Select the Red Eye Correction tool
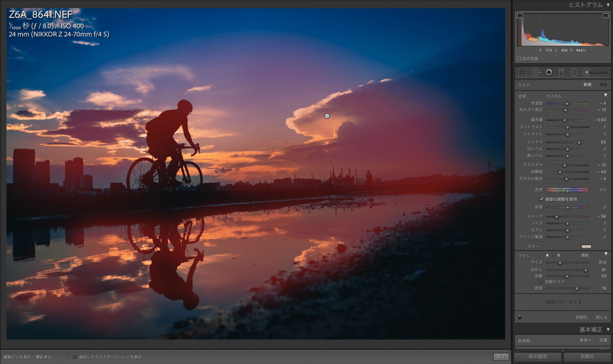The height and width of the screenshot is (364, 613). pos(549,72)
